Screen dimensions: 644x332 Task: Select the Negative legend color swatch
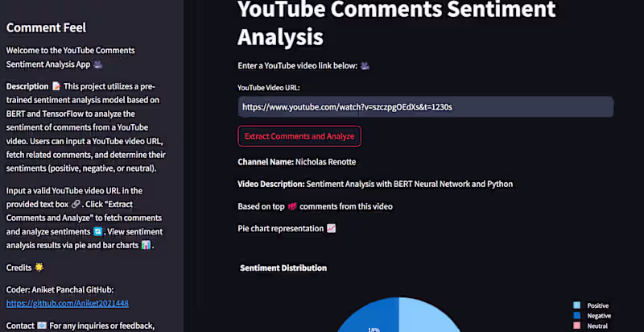pyautogui.click(x=576, y=316)
